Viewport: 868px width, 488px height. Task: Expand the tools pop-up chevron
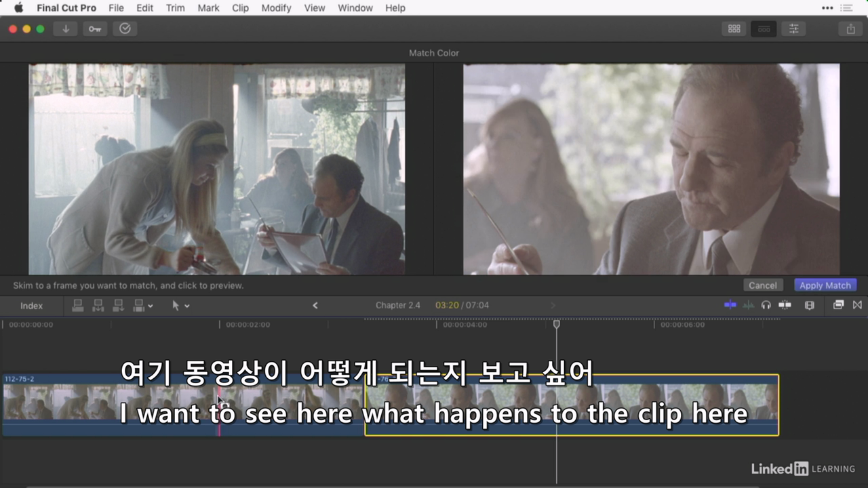tap(187, 306)
